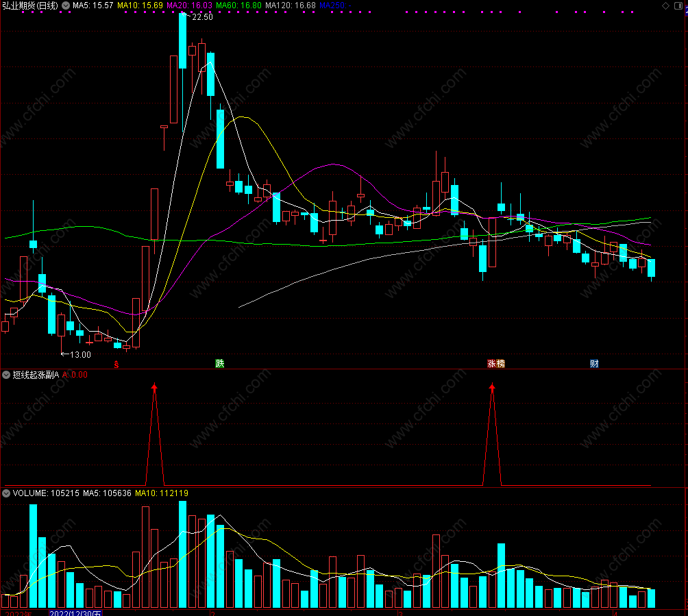688x616 pixels.
Task: Click the 弘业期货(日线) title label
Action: 30,5
